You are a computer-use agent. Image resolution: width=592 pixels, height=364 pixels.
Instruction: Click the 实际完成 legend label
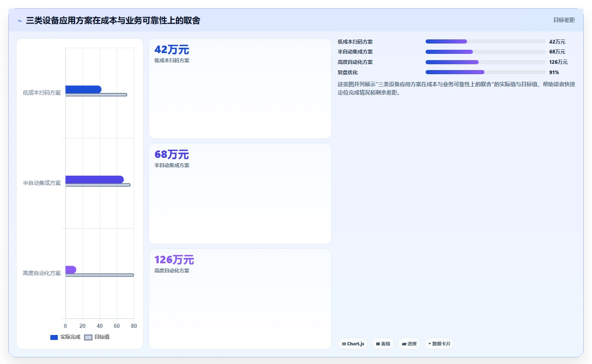(x=70, y=337)
